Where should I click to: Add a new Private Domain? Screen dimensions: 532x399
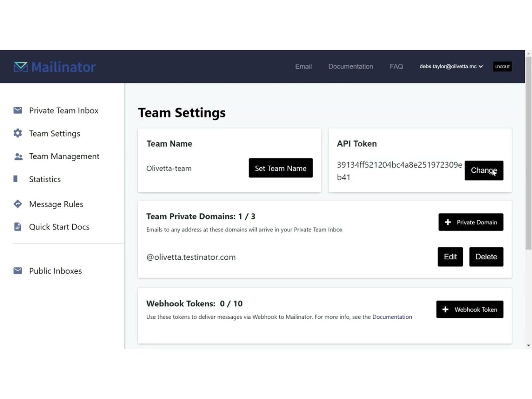pos(471,222)
